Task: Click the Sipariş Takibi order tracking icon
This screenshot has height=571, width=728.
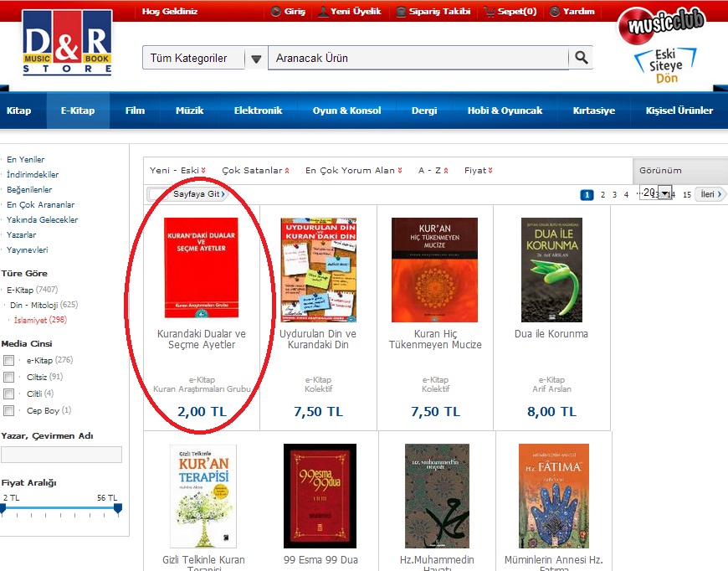Action: (401, 11)
